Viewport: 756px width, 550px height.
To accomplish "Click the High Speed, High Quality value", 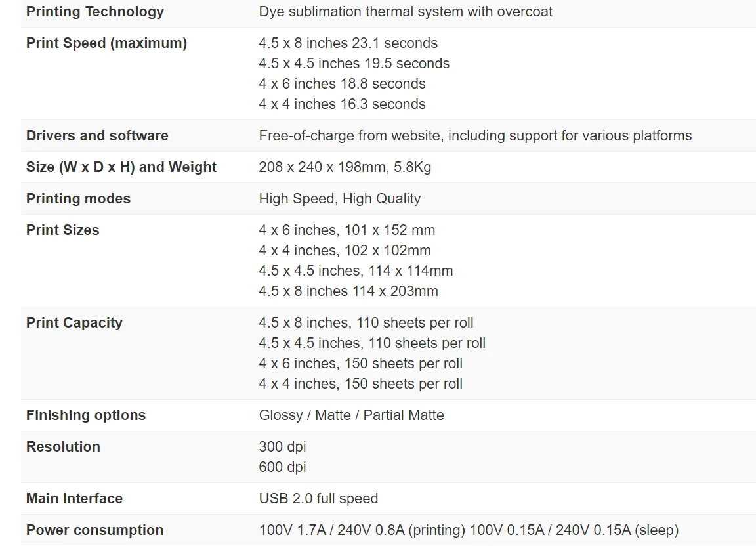I will [340, 199].
